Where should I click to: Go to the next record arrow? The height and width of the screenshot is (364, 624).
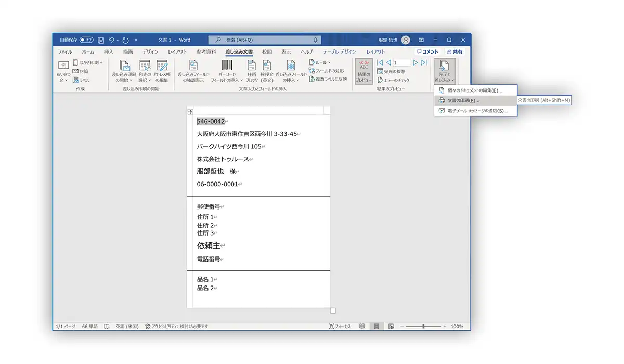[415, 62]
